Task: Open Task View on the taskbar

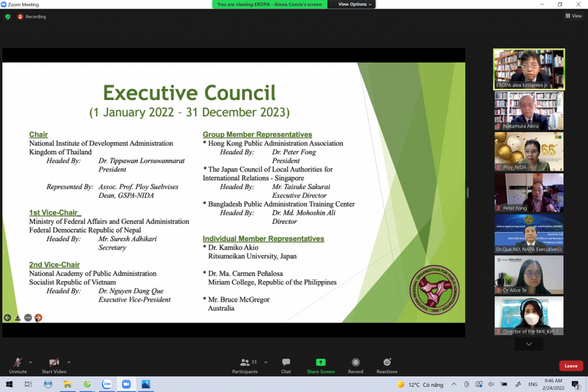Action: pyautogui.click(x=28, y=384)
